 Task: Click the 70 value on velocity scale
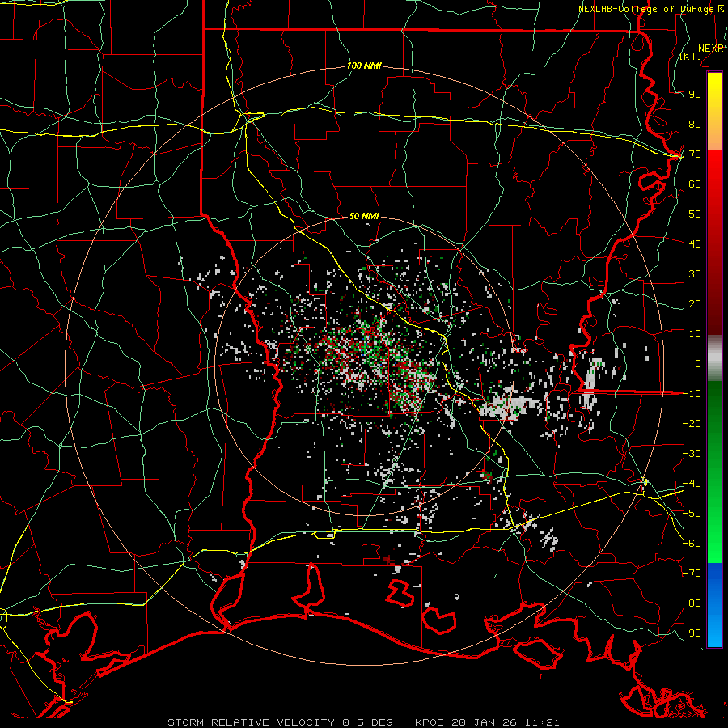pyautogui.click(x=695, y=154)
